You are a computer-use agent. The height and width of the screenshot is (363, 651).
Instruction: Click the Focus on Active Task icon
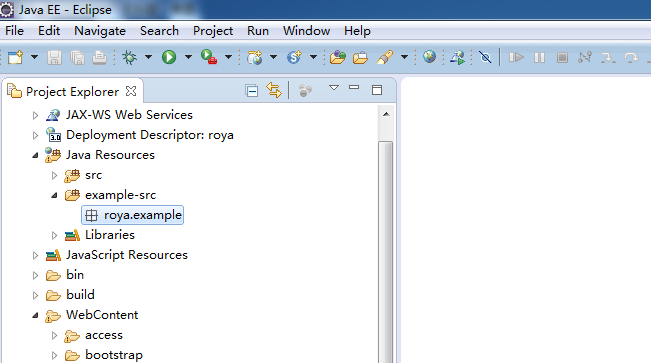pyautogui.click(x=305, y=91)
